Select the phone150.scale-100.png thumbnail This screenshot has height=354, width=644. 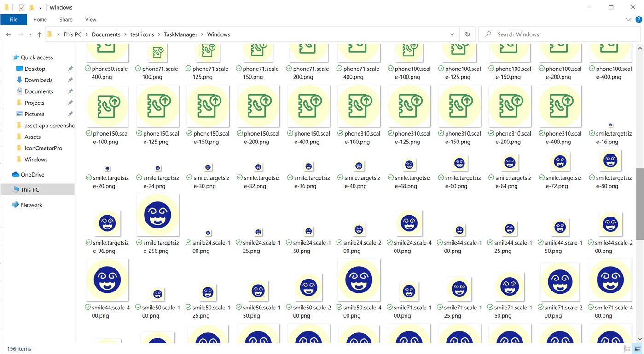pyautogui.click(x=107, y=106)
